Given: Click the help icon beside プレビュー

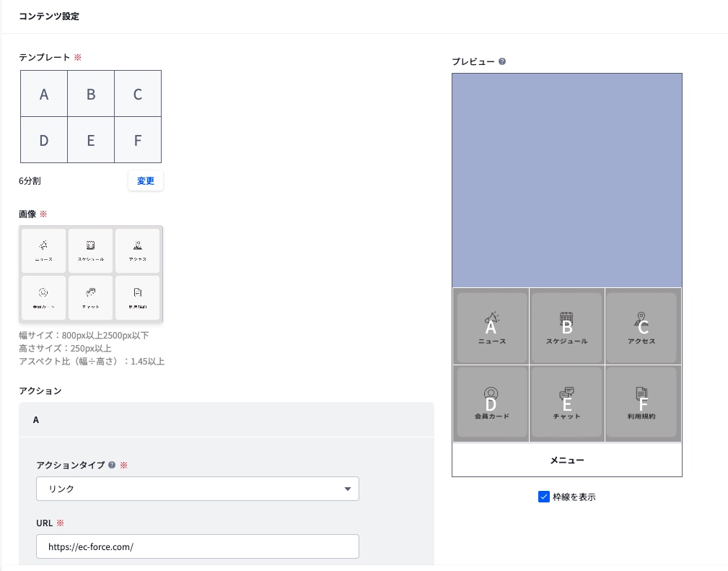Looking at the screenshot, I should tap(502, 61).
